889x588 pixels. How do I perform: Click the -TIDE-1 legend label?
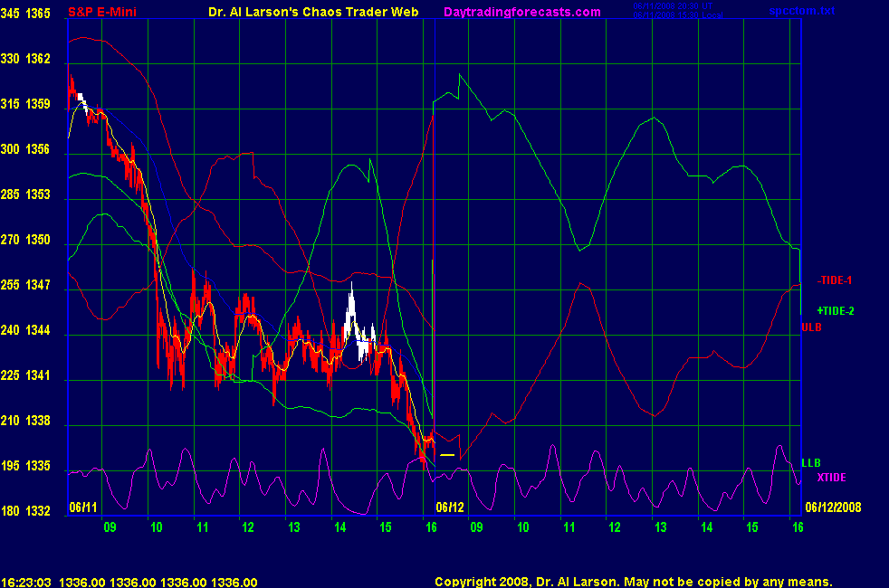835,280
